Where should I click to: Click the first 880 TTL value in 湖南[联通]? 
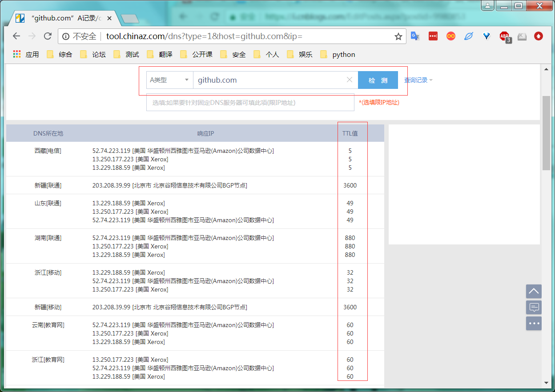coord(350,238)
